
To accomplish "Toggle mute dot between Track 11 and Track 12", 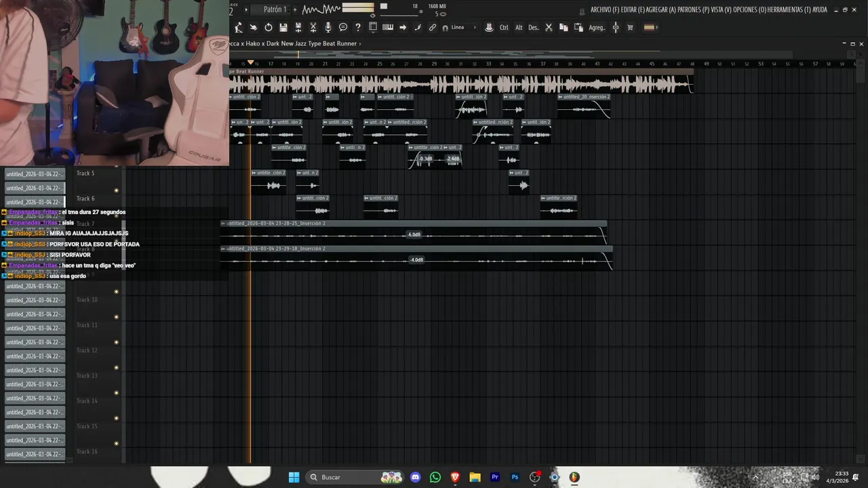I will tap(116, 342).
